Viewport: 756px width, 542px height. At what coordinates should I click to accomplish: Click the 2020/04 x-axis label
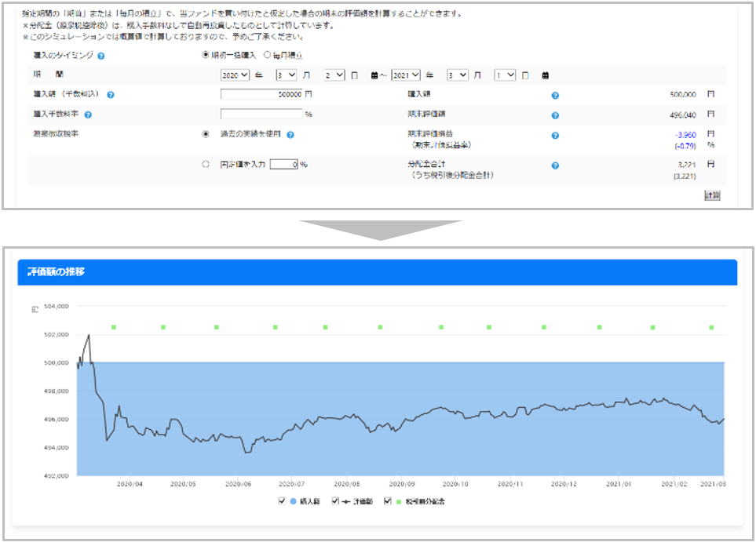coord(130,484)
